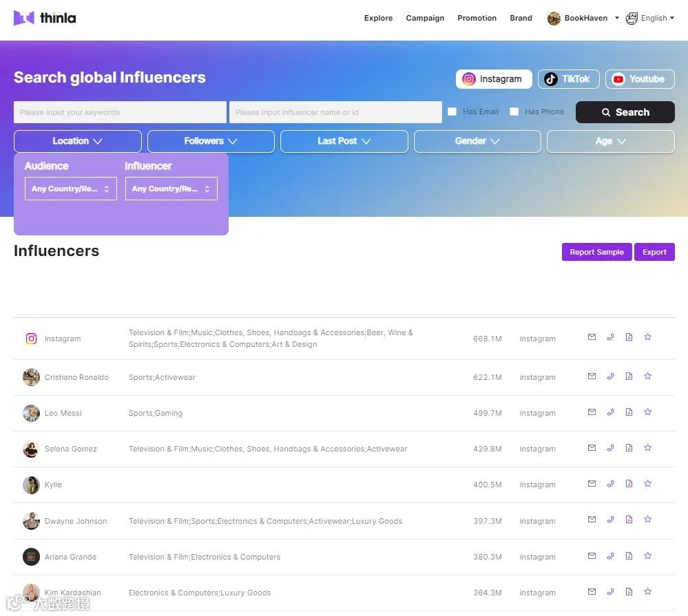Image resolution: width=688 pixels, height=616 pixels.
Task: Star the Leo Messi row
Action: pyautogui.click(x=647, y=412)
